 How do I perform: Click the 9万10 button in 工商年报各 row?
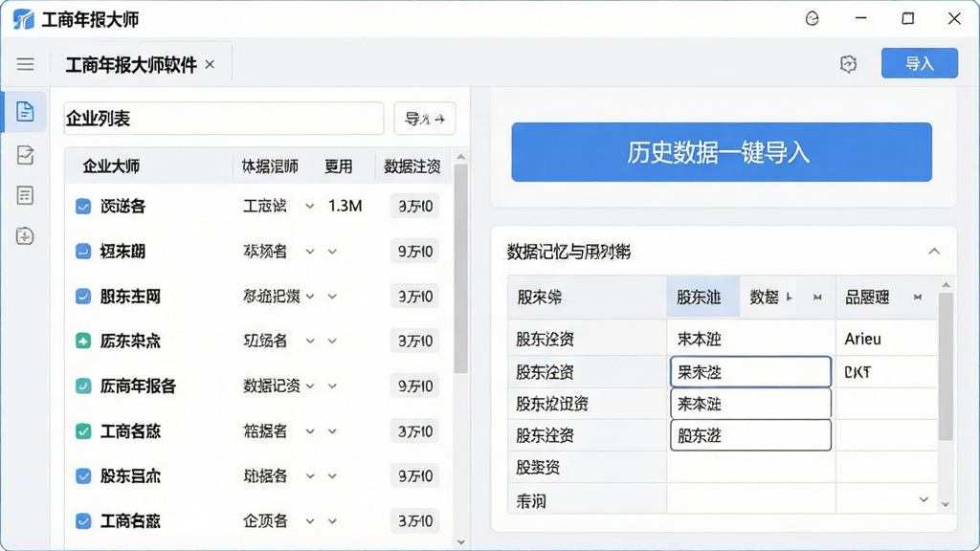415,386
